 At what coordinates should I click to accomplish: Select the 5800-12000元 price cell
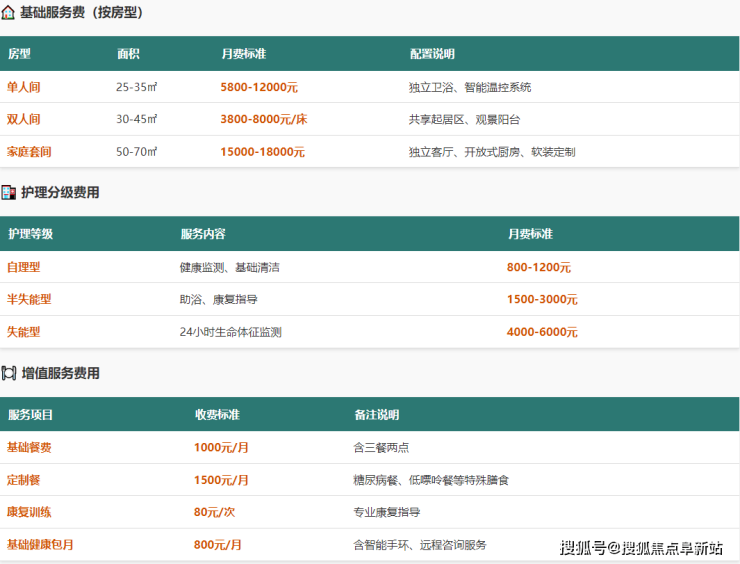[x=259, y=87]
